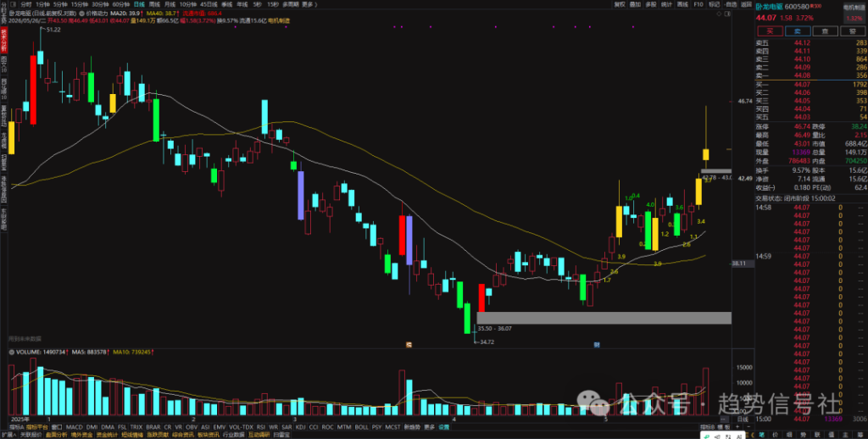Open the 关联报价 tab
The width and height of the screenshot is (868, 439).
31,435
